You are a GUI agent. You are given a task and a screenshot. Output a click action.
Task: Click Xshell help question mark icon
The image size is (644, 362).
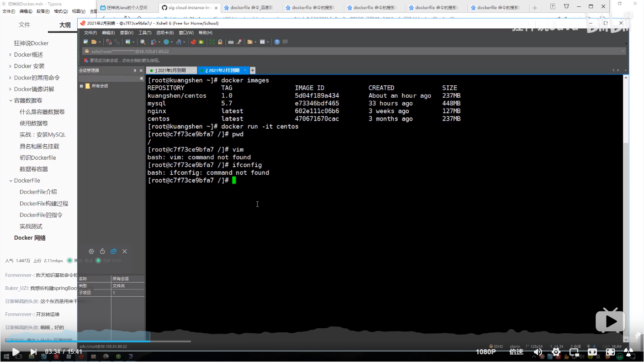[x=277, y=42]
